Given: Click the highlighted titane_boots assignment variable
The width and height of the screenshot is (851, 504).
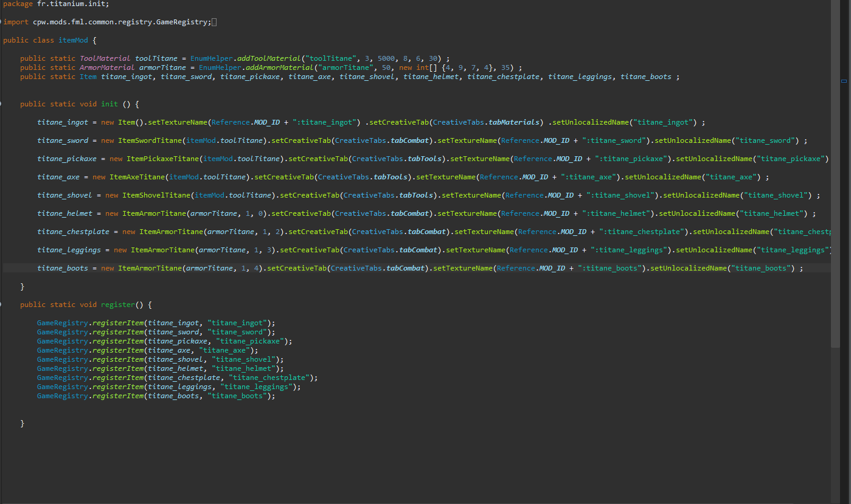Looking at the screenshot, I should click(63, 268).
